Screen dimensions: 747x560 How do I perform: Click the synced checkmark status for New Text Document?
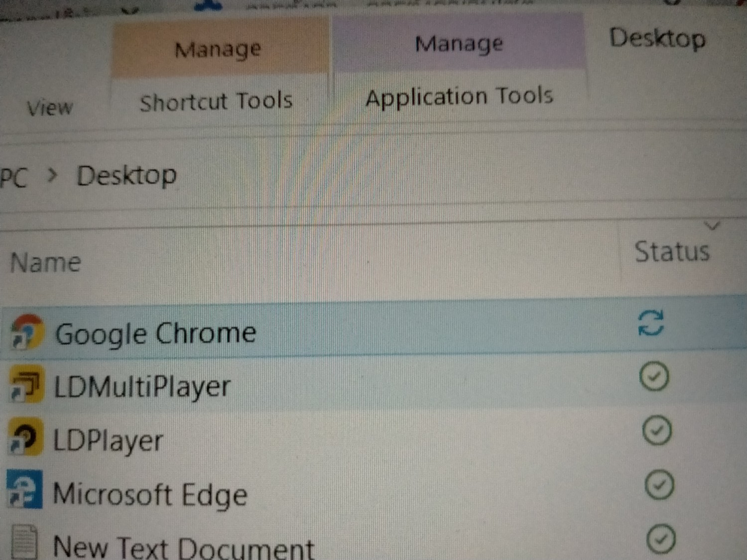click(x=661, y=539)
